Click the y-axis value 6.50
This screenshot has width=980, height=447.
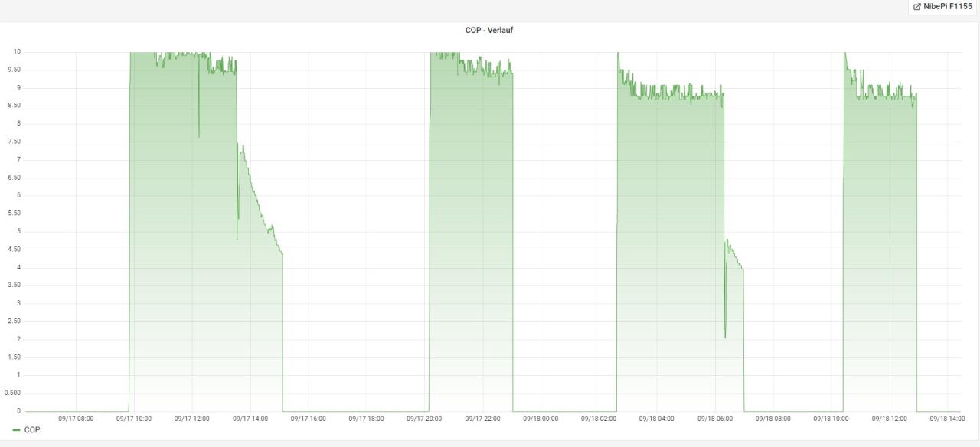pos(15,178)
